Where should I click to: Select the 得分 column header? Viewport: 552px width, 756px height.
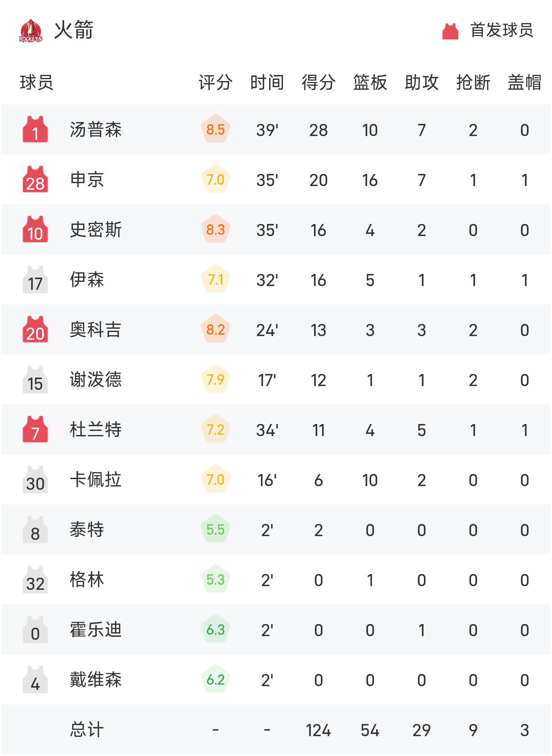318,82
